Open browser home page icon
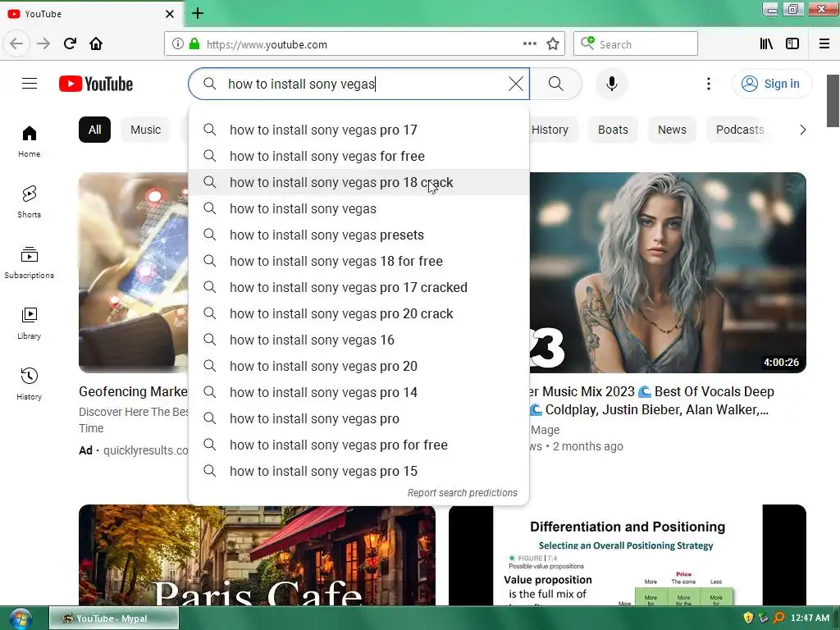 pos(96,44)
